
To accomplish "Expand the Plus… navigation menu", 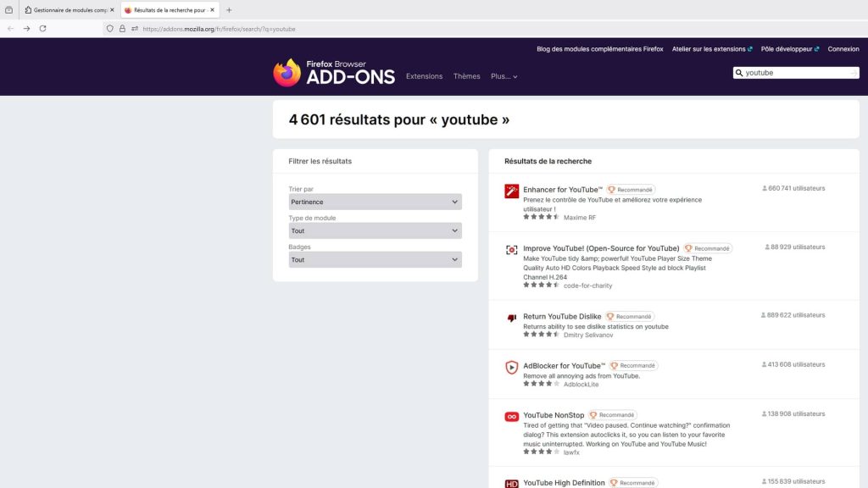I will [504, 76].
